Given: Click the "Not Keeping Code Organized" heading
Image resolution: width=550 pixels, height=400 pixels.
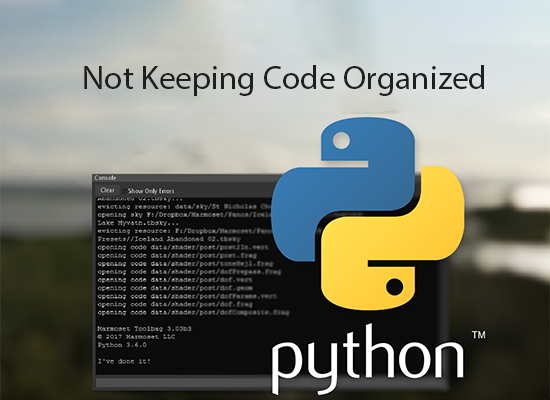Looking at the screenshot, I should tap(284, 79).
